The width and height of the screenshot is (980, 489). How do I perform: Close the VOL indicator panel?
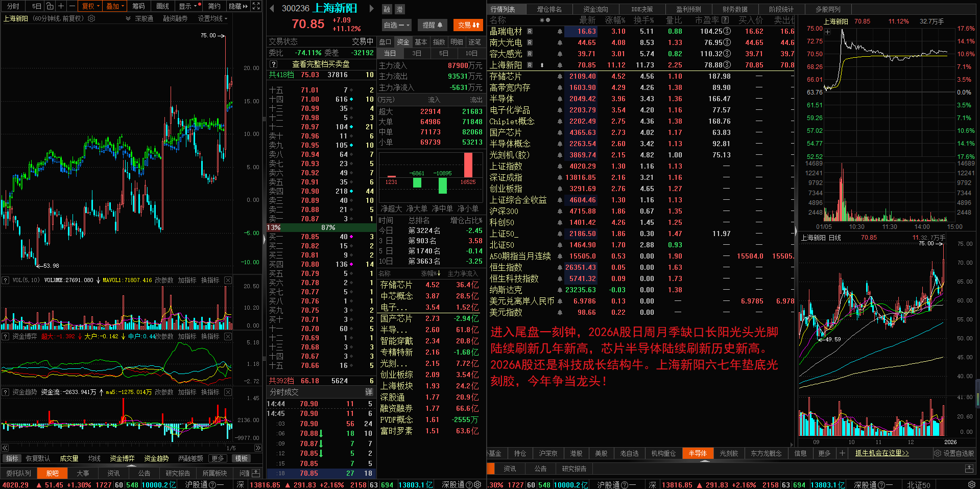[x=228, y=280]
